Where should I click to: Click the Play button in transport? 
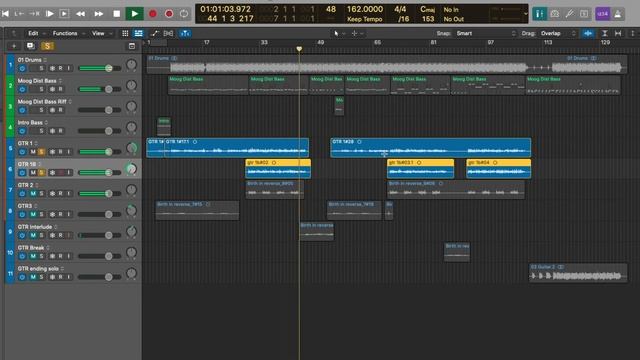(134, 14)
